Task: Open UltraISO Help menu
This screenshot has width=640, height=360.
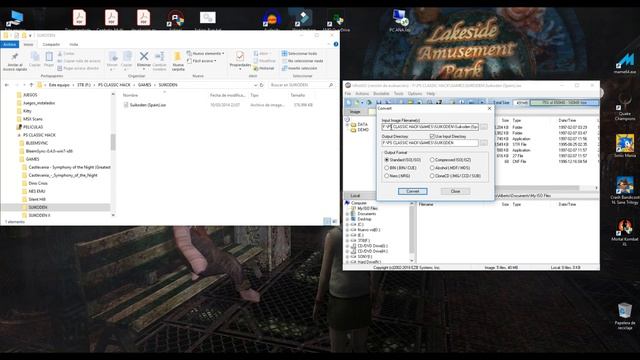Action: tap(431, 93)
